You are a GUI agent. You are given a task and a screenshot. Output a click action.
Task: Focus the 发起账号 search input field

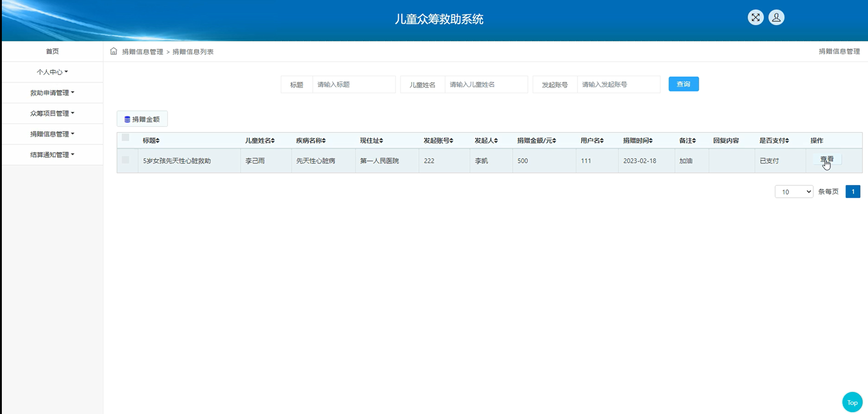pyautogui.click(x=619, y=85)
